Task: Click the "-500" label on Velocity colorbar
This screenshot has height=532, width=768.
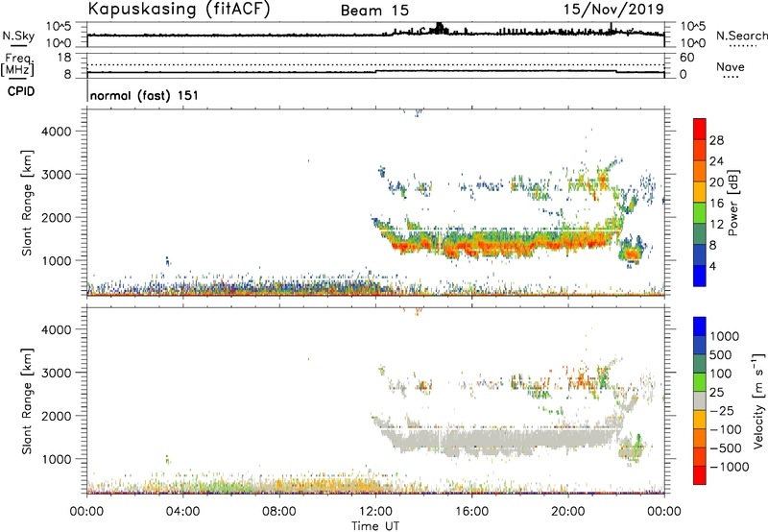Action: [726, 448]
